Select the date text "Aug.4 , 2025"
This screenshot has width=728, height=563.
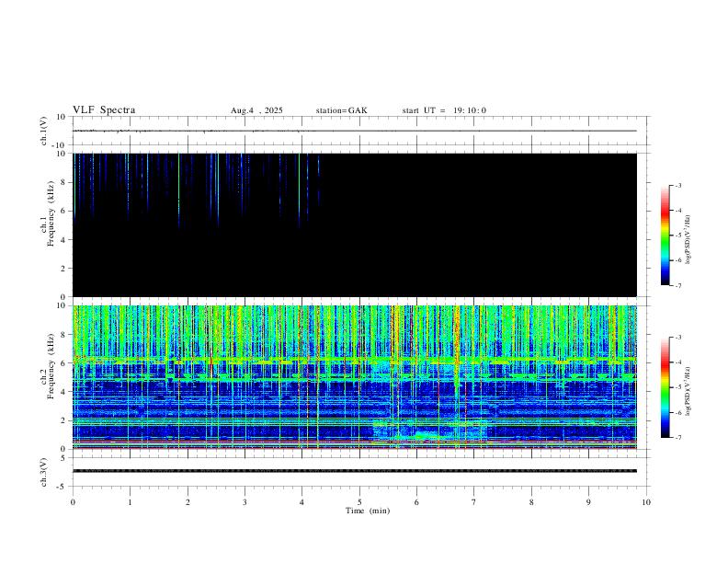pyautogui.click(x=256, y=110)
